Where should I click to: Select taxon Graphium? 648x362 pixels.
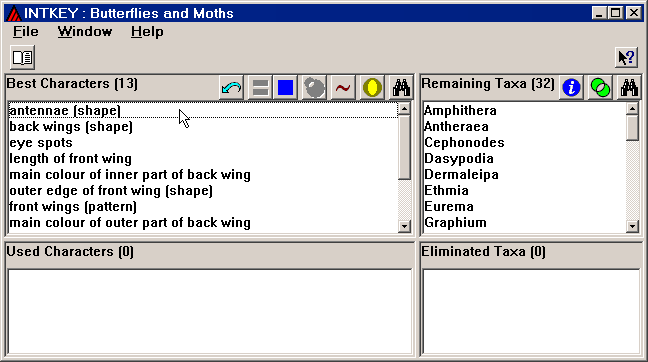click(x=524, y=223)
